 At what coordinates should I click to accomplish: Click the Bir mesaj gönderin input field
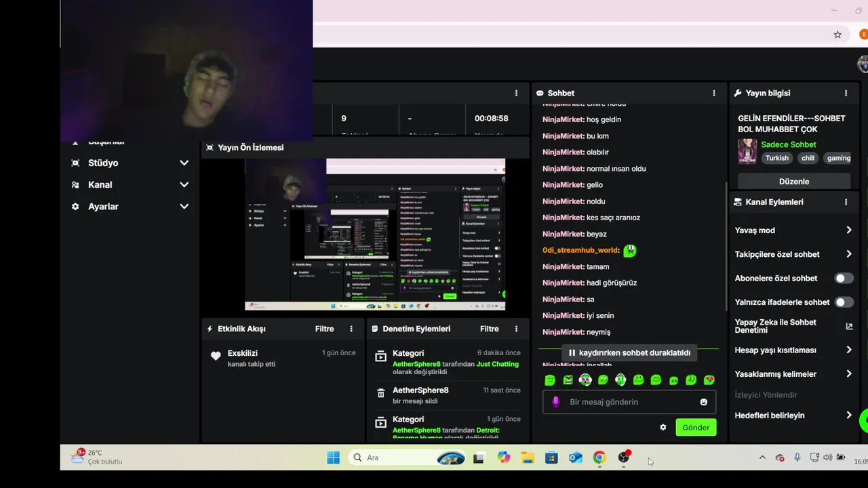point(629,402)
